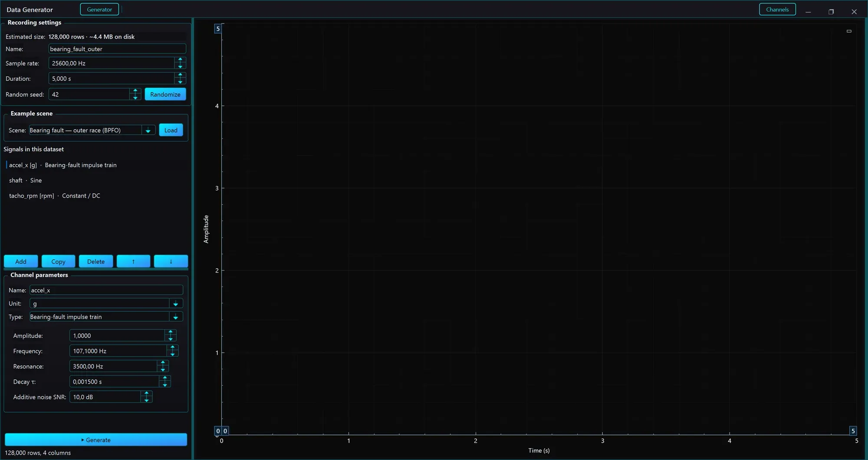The image size is (868, 460).
Task: Add a new signal channel
Action: pyautogui.click(x=21, y=261)
